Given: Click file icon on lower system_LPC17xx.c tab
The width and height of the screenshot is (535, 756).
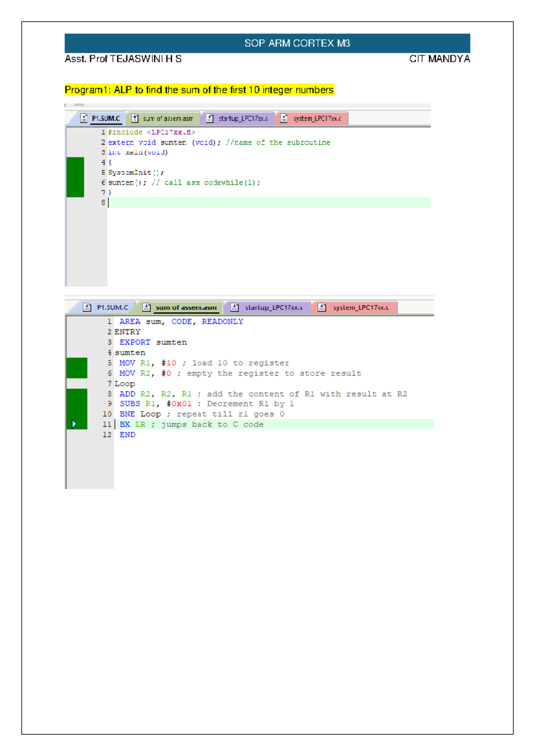Looking at the screenshot, I should point(322,308).
